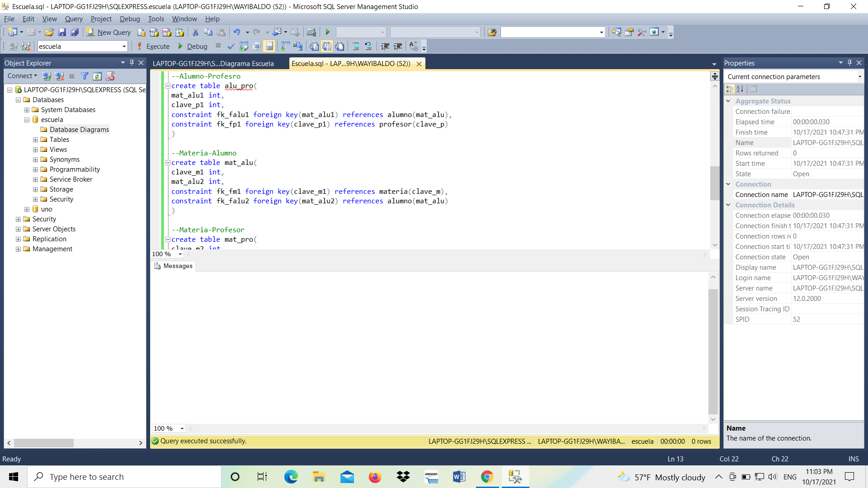Click the Object Explorer filter funnel icon
Image resolution: width=868 pixels, height=488 pixels.
click(x=85, y=76)
